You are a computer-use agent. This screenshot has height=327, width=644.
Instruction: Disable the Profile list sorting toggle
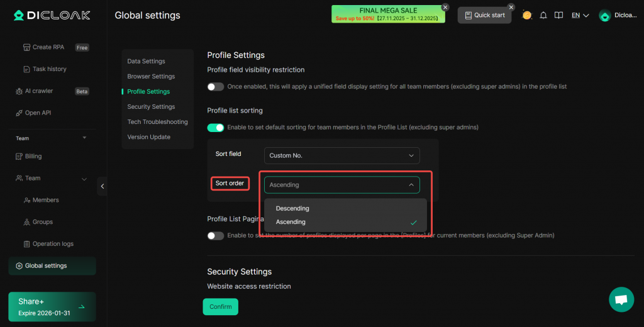point(216,128)
